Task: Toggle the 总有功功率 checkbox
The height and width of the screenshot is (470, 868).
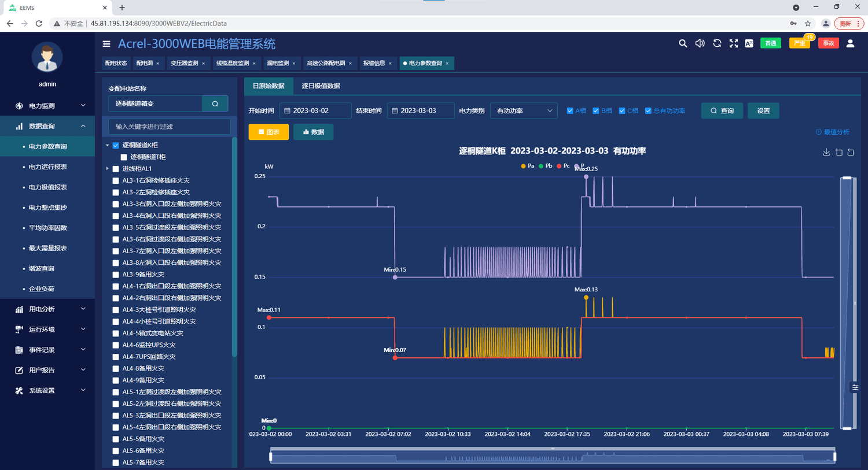Action: (648, 111)
